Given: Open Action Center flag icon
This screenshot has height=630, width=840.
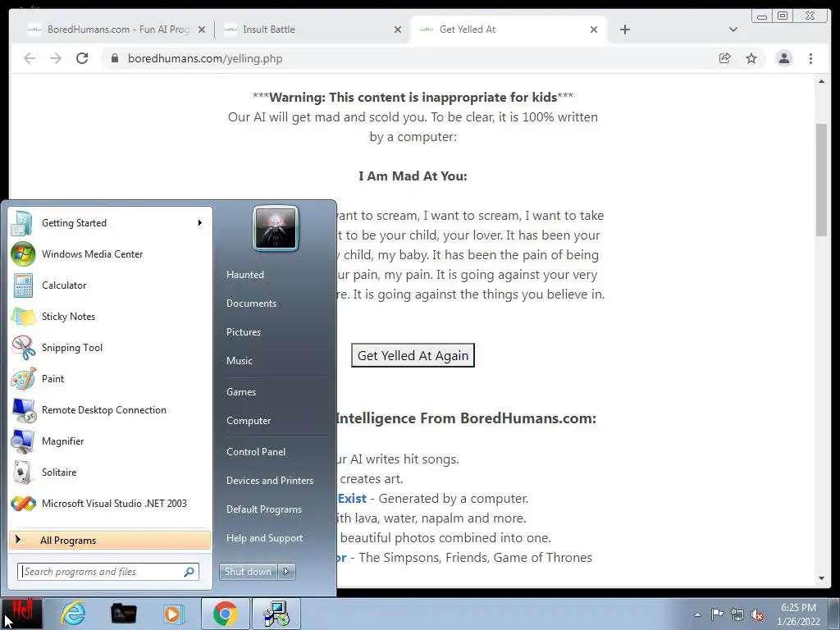Looking at the screenshot, I should point(717,614).
